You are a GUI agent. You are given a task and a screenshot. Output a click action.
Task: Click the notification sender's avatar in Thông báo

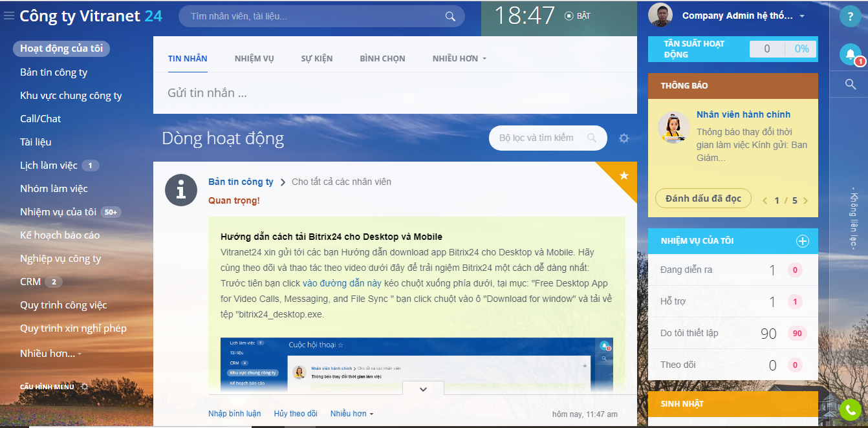pos(673,126)
